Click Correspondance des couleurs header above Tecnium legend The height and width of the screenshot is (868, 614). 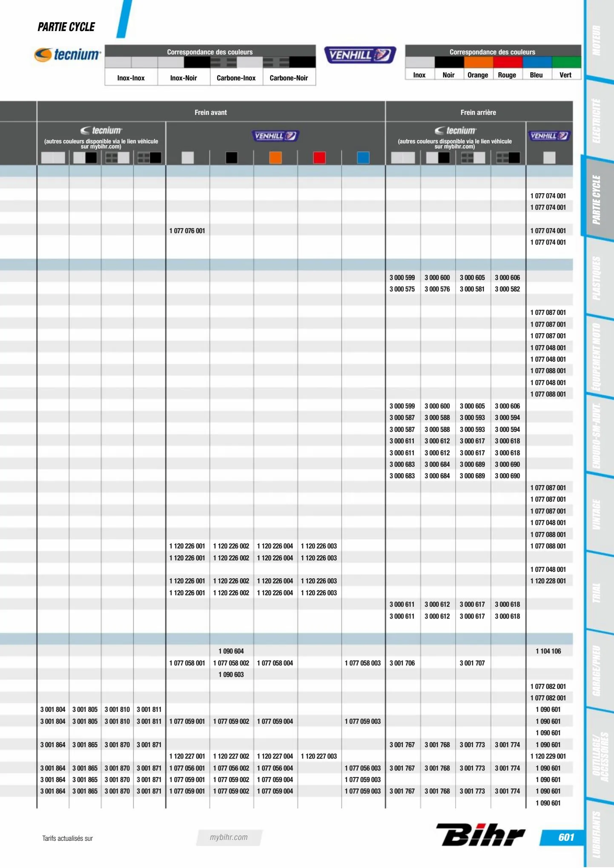tap(210, 52)
